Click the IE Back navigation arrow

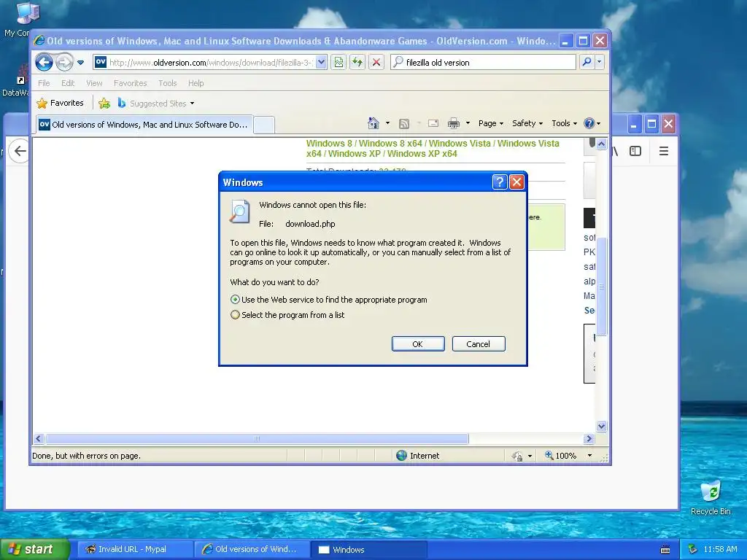[x=44, y=63]
